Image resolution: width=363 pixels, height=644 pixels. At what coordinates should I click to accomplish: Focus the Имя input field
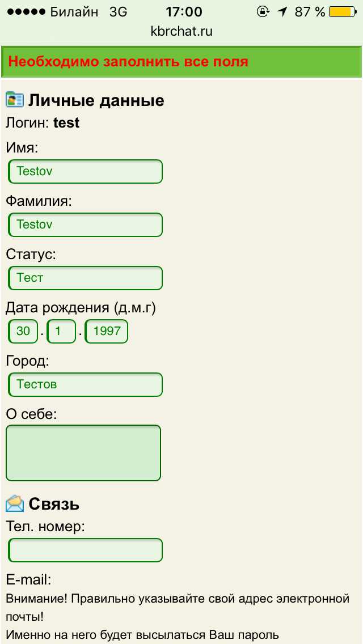pyautogui.click(x=85, y=171)
